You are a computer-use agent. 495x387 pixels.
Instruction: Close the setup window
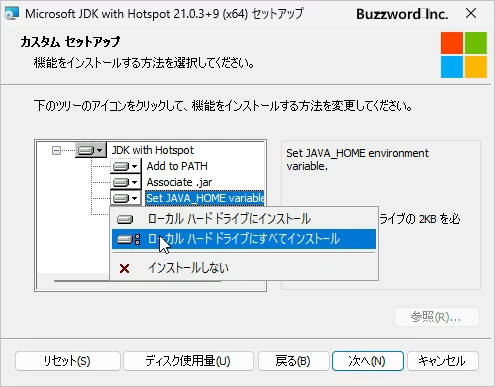[471, 14]
